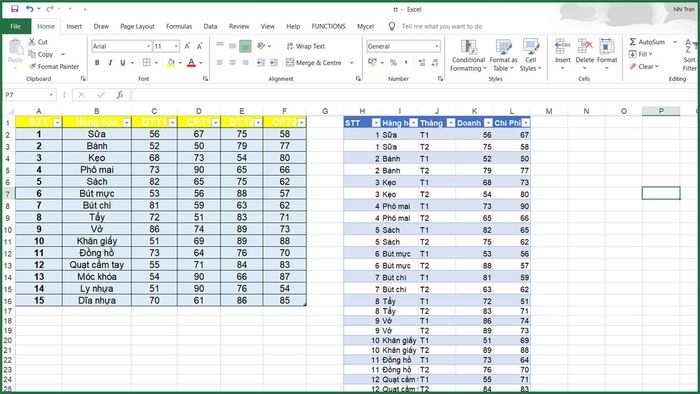Toggle middle vertical alignment
Screen dimensions: 700x394
(x=232, y=46)
